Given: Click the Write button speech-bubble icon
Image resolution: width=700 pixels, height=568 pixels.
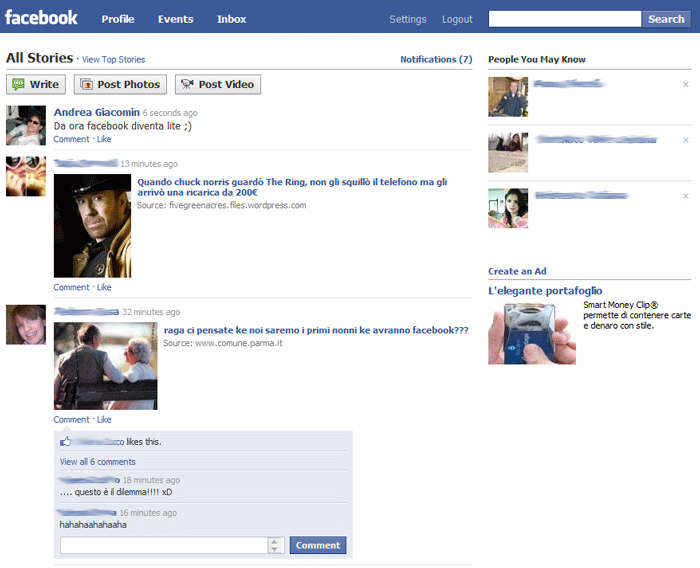Looking at the screenshot, I should (x=18, y=84).
